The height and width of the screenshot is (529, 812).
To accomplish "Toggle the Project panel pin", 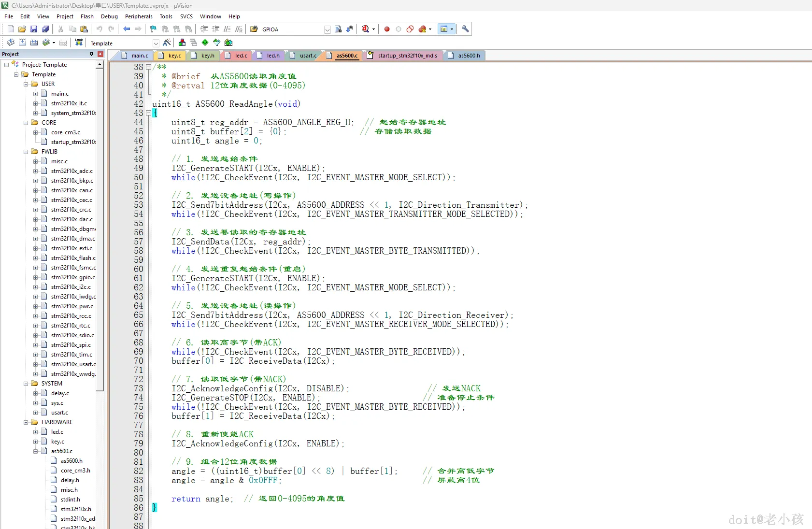I will click(91, 54).
